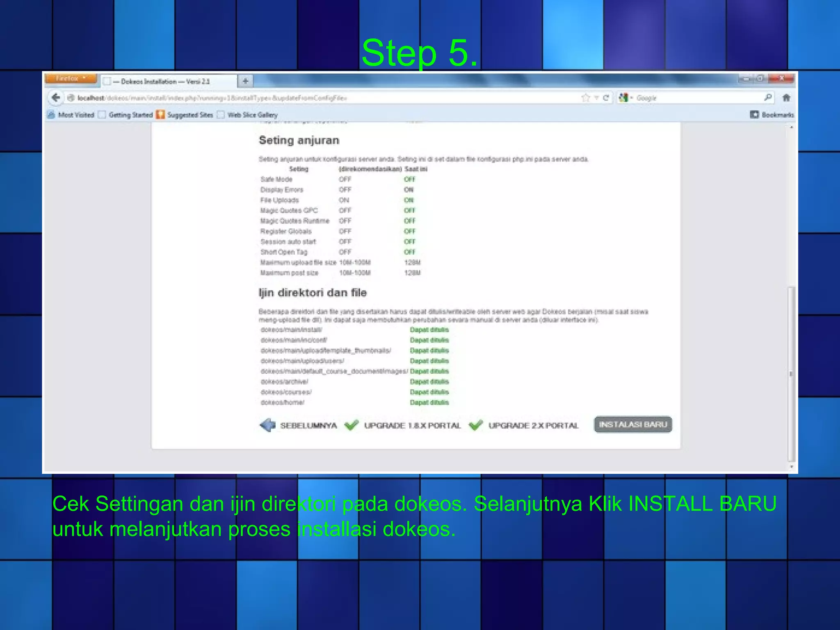Image resolution: width=840 pixels, height=630 pixels.
Task: Click the green checkmark before UPGRADE 1.8.X
Action: [352, 425]
